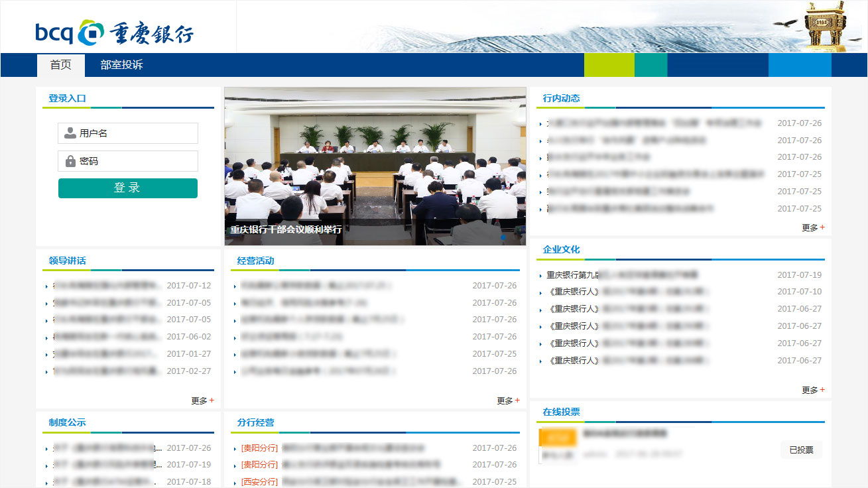Click the user silhouette icon in 用户名 field
The image size is (868, 488).
pos(70,133)
